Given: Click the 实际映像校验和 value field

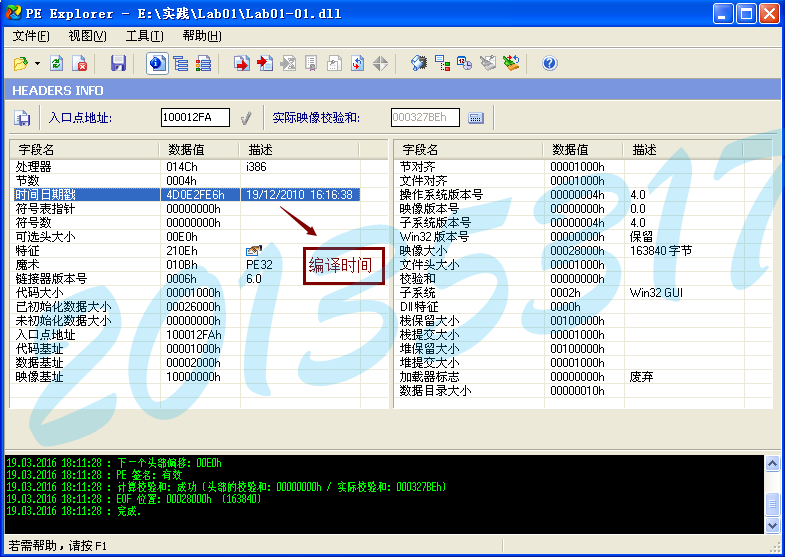Looking at the screenshot, I should tap(425, 118).
